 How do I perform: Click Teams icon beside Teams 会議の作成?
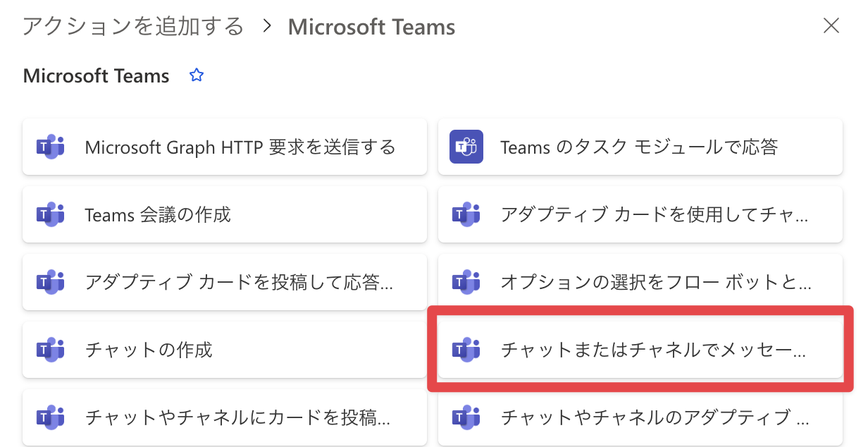[50, 214]
